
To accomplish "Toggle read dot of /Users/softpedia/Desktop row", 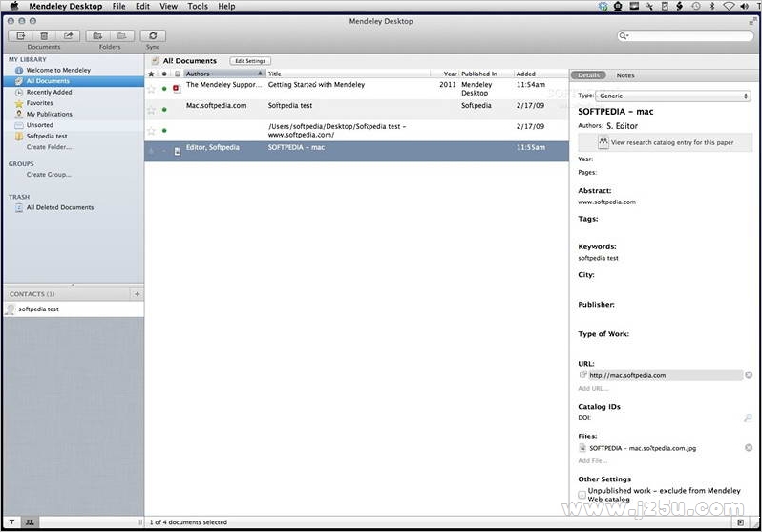I will coord(164,130).
